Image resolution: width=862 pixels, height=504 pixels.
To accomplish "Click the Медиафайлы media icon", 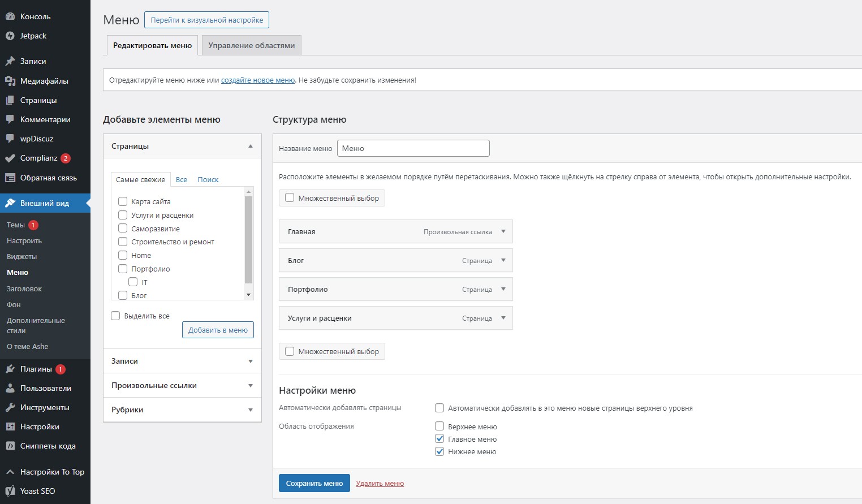I will 10,81.
